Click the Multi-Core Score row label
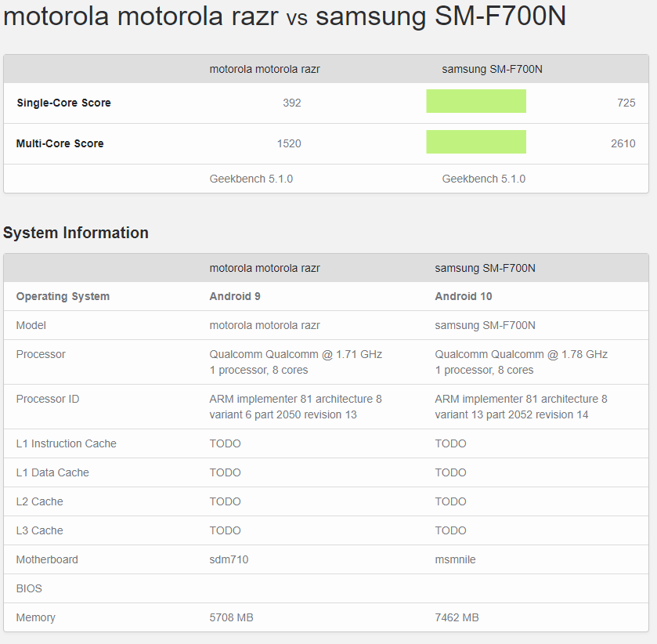Image resolution: width=657 pixels, height=644 pixels. pyautogui.click(x=60, y=143)
